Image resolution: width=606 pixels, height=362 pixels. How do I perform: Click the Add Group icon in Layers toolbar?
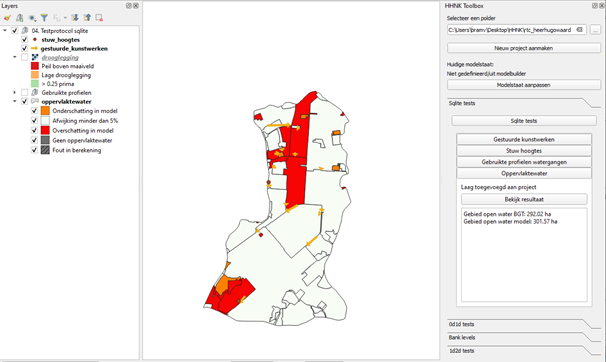(x=20, y=18)
